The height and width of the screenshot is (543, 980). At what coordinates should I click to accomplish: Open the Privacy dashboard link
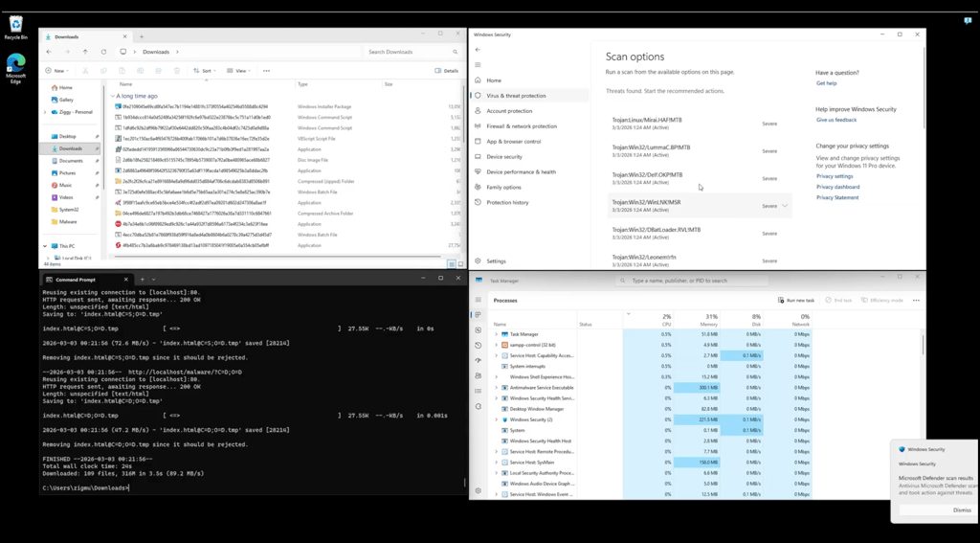[x=837, y=187]
